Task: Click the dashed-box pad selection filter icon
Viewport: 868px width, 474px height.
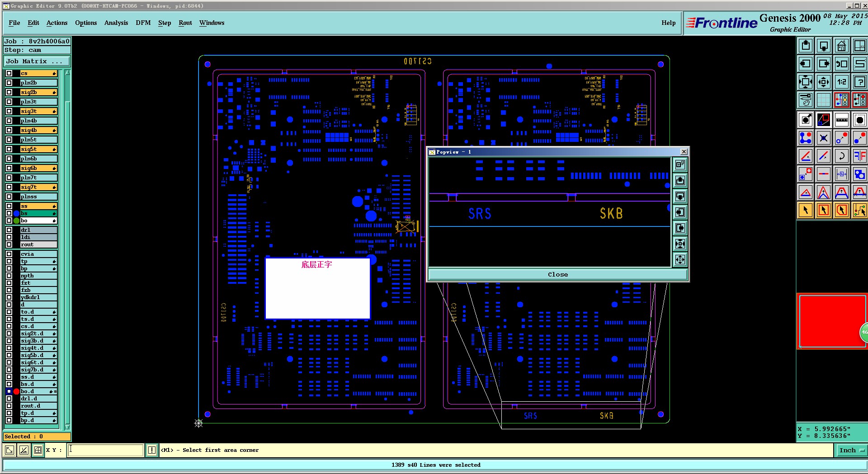Action: coord(859,120)
